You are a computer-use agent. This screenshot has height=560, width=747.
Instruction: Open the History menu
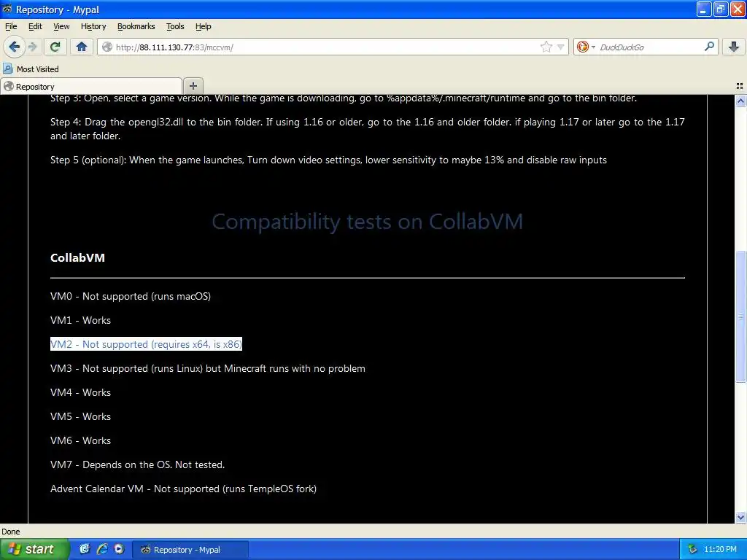(93, 26)
